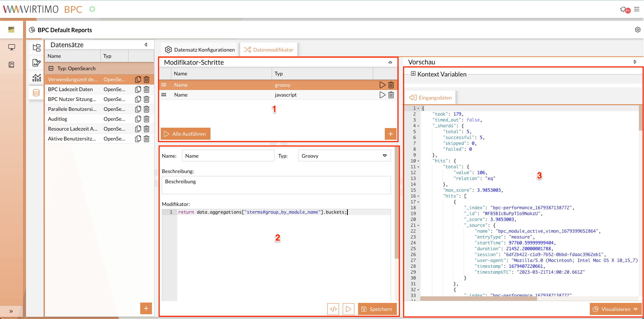Add a new modifier step

390,134
